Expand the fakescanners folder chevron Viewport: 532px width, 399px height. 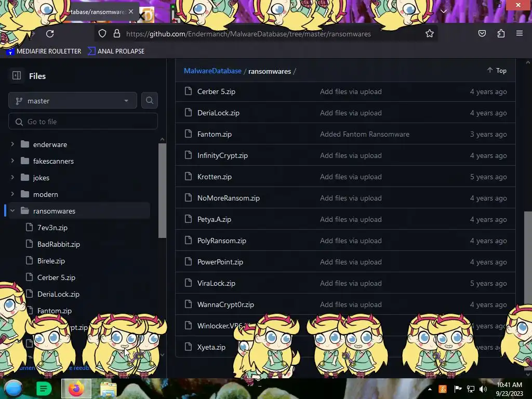tap(12, 161)
